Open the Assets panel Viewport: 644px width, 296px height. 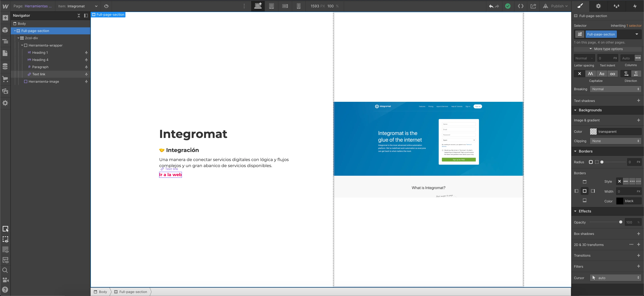(x=5, y=91)
